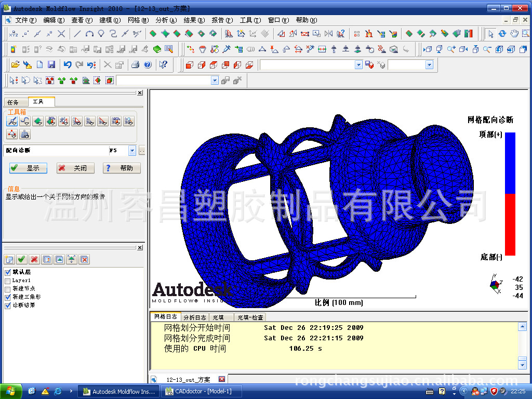Click the 配向诊断 tool name field

point(57,150)
